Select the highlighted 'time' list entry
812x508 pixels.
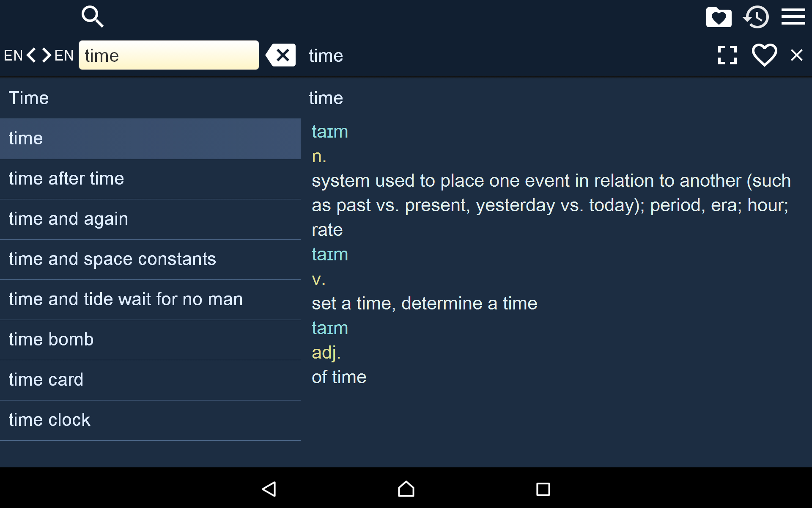(26, 138)
